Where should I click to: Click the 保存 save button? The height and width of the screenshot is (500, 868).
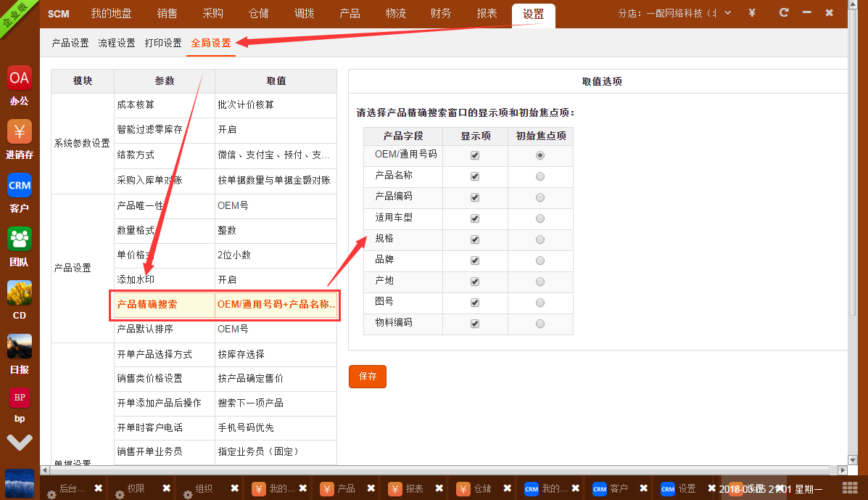[368, 377]
